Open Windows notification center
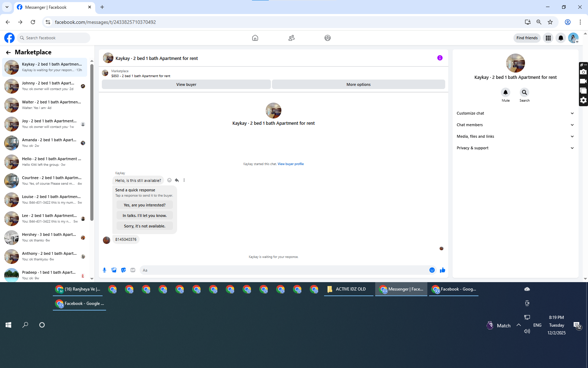Viewport: 588px width, 368px height. click(x=577, y=326)
